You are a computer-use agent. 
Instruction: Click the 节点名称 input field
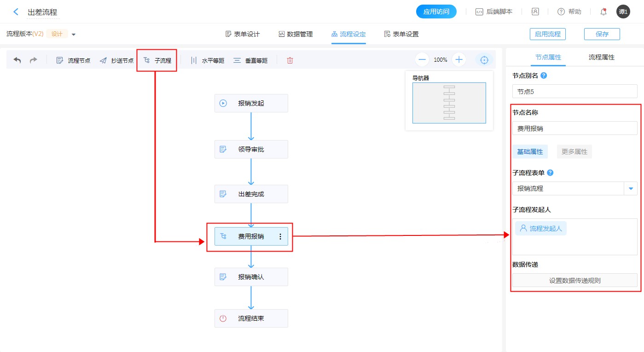pos(574,129)
